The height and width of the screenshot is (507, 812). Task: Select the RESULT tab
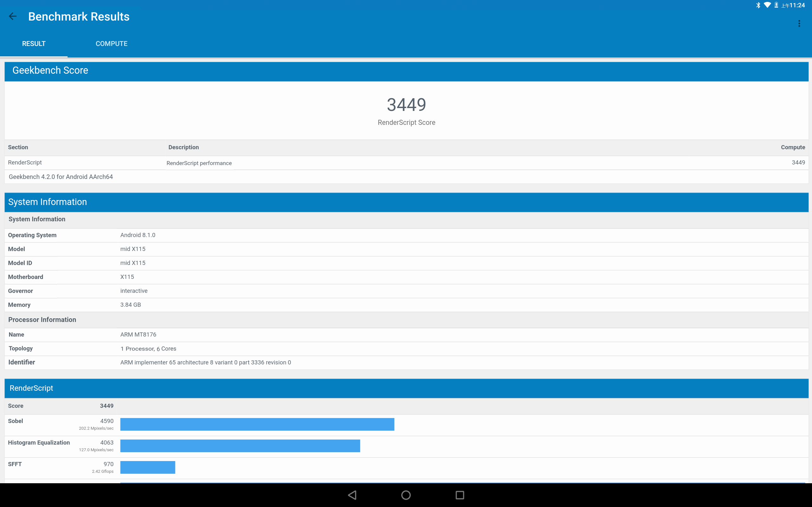coord(34,44)
